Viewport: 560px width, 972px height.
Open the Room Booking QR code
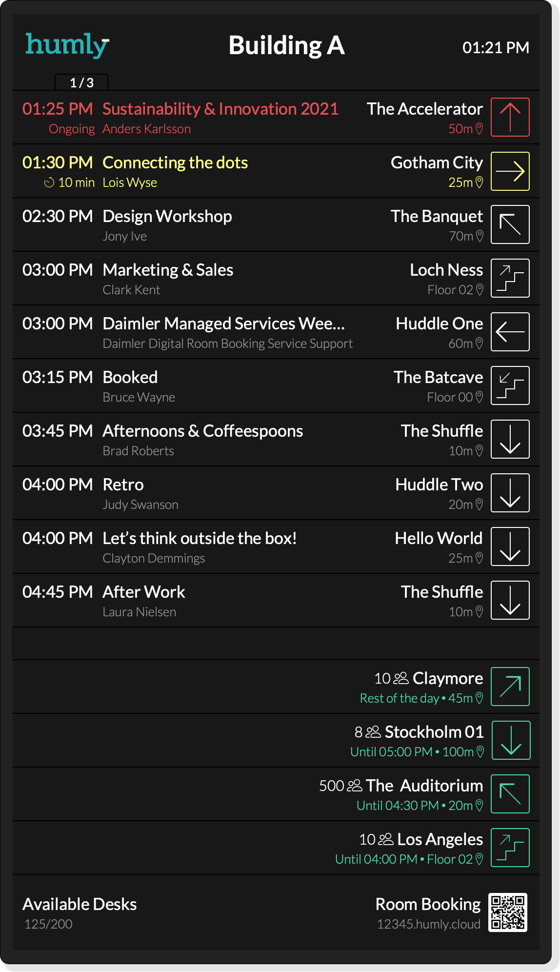coord(508,912)
